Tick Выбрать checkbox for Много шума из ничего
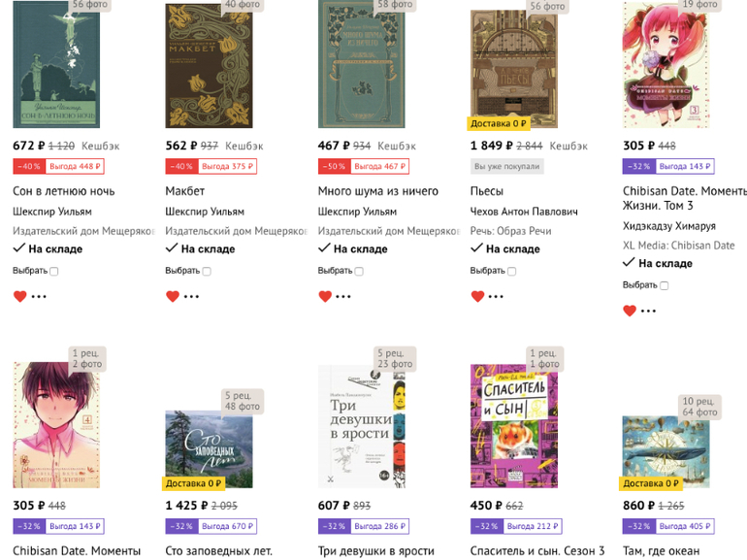The height and width of the screenshot is (560, 747). pos(359,272)
